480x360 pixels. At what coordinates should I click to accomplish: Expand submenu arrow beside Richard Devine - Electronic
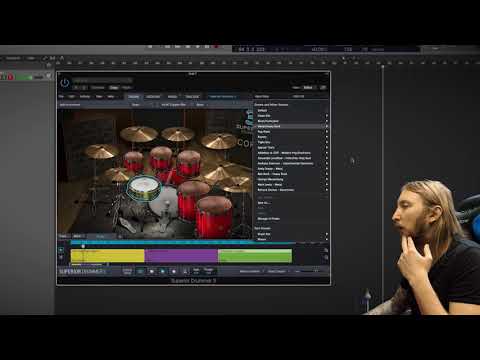coord(326,190)
